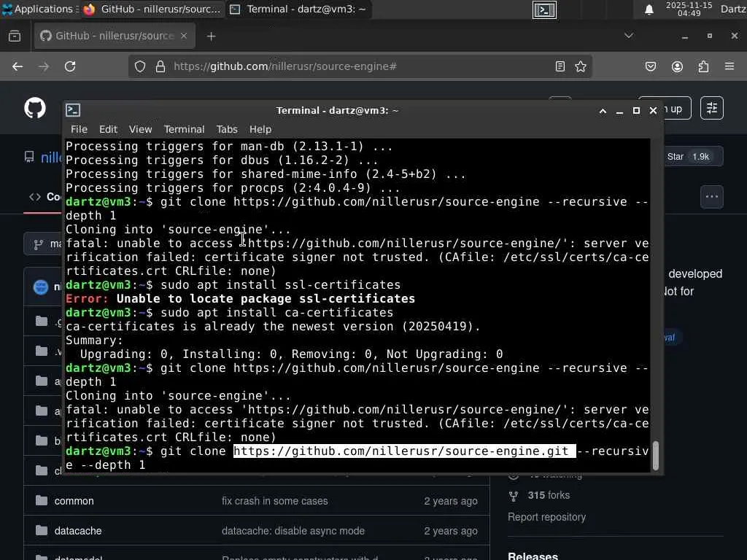Click the folder icon beside datacache
This screenshot has width=747, height=560.
coord(42,530)
